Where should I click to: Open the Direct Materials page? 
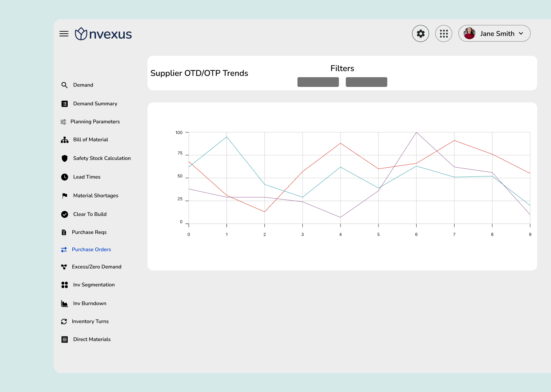tap(92, 340)
